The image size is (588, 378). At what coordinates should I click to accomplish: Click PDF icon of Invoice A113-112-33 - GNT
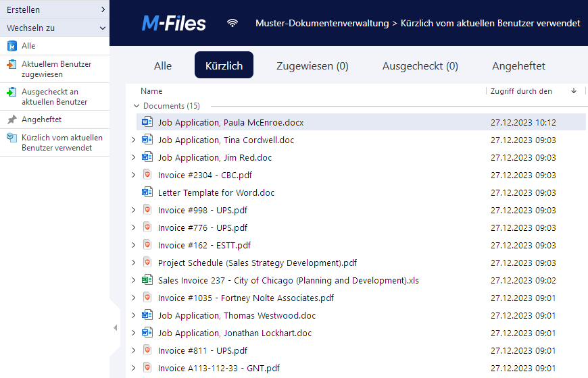pos(147,368)
